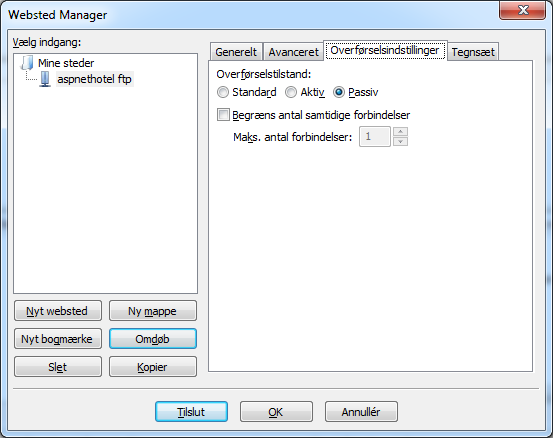The image size is (553, 438).
Task: Close the Websted Manager window
Action: 522,10
